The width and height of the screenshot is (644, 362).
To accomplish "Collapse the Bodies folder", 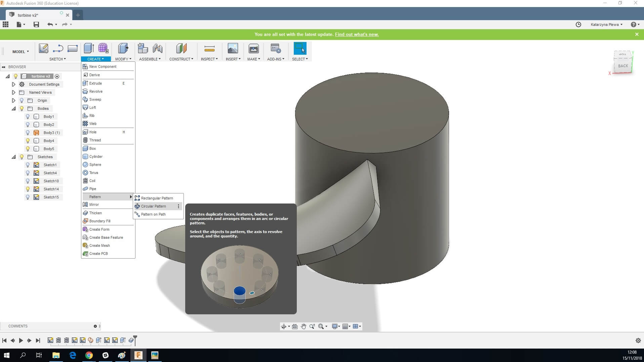I will (13, 108).
